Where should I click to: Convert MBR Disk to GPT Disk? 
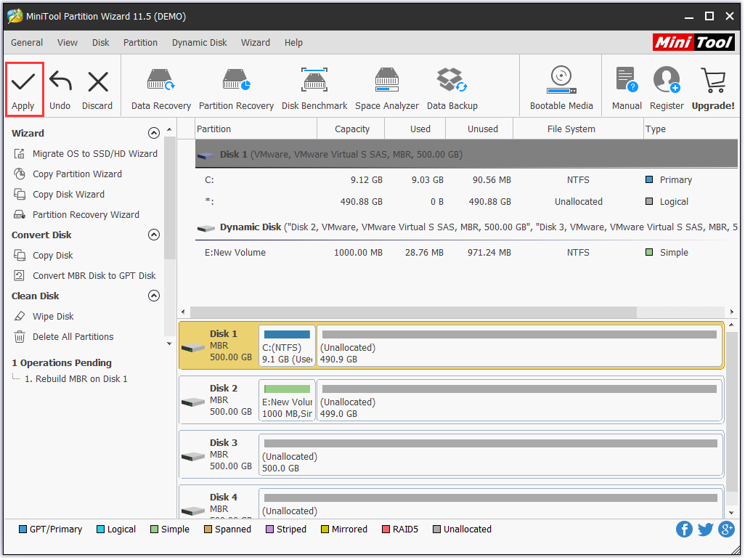click(x=85, y=276)
